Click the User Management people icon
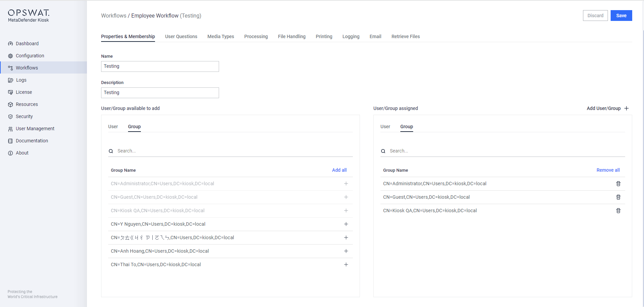Image resolution: width=644 pixels, height=307 pixels. (x=10, y=129)
